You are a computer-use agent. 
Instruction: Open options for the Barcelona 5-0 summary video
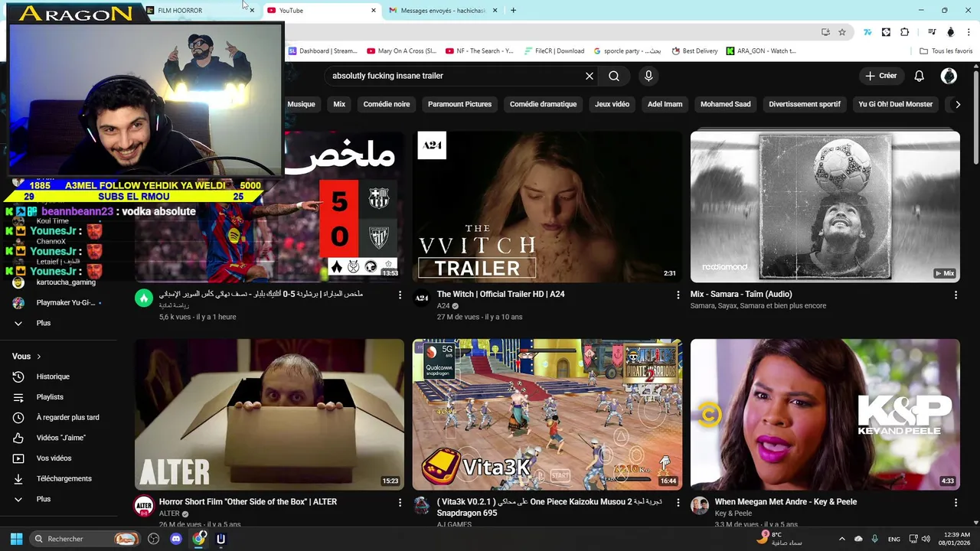click(400, 295)
